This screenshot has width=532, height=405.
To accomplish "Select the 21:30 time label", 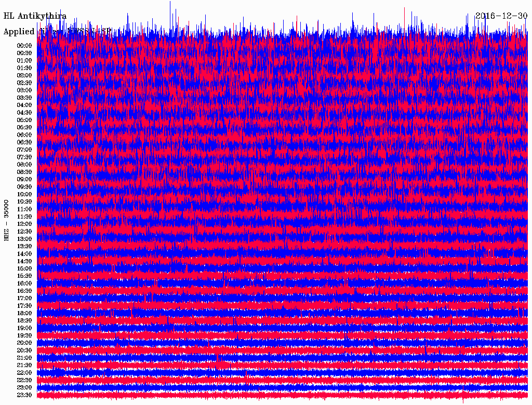I will point(24,366).
